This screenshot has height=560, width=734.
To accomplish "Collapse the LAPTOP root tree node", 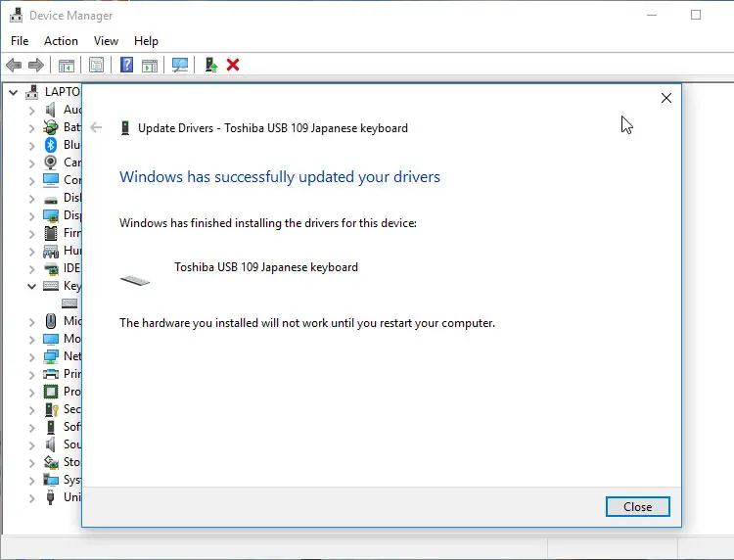I will [14, 93].
